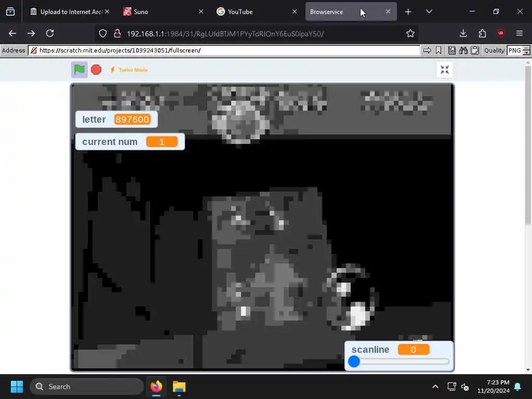This screenshot has height=399, width=532.
Task: Click the letter variable value 897600
Action: click(132, 119)
